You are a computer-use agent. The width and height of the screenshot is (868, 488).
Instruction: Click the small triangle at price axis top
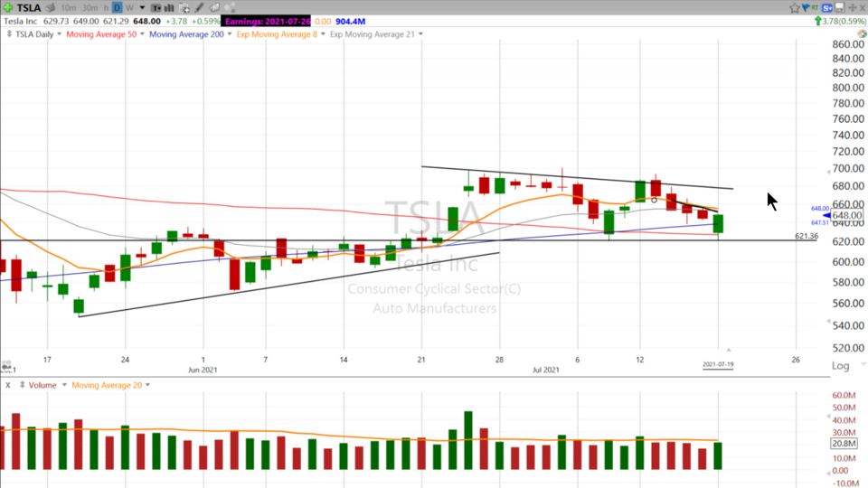(x=829, y=172)
